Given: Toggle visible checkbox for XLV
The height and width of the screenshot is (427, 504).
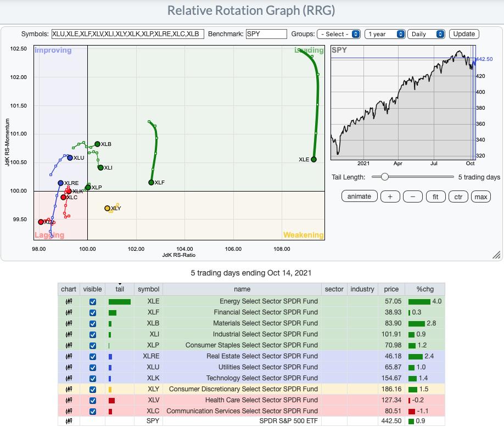Looking at the screenshot, I should tap(93, 401).
